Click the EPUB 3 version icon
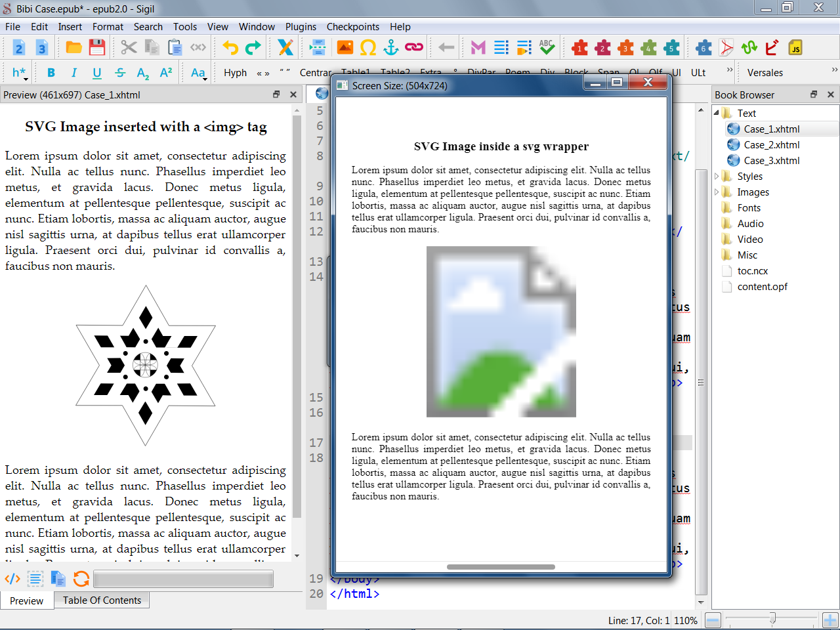 coord(42,47)
